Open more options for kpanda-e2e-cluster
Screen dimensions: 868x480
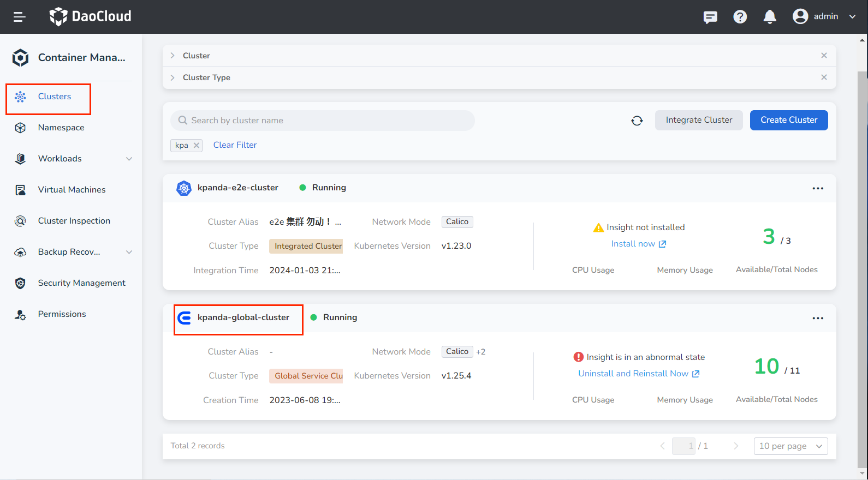tap(817, 188)
